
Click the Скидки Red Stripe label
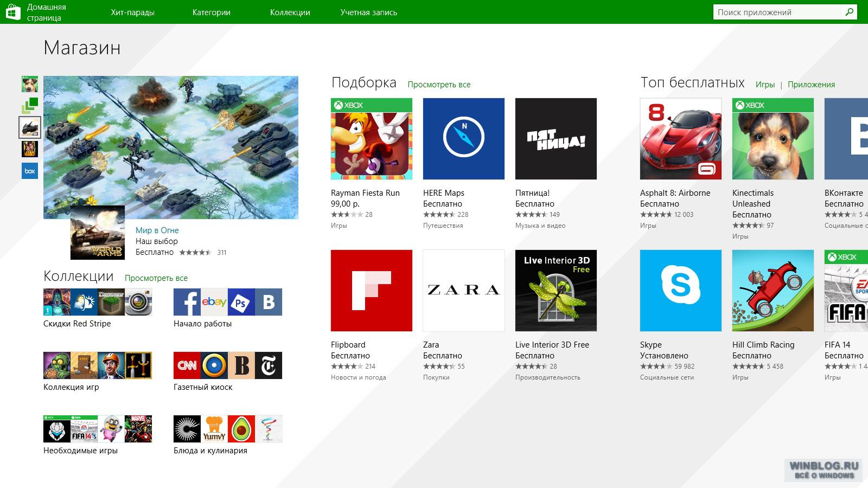[x=77, y=324]
